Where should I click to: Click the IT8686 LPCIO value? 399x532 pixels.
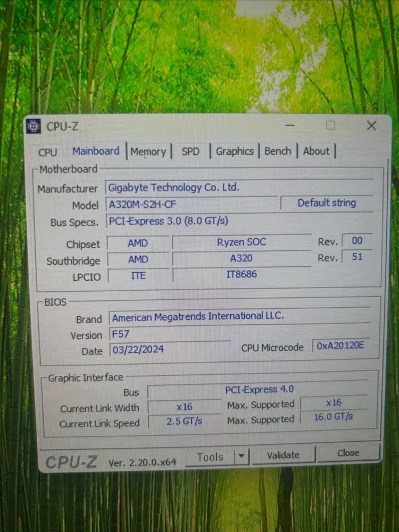coord(242,274)
